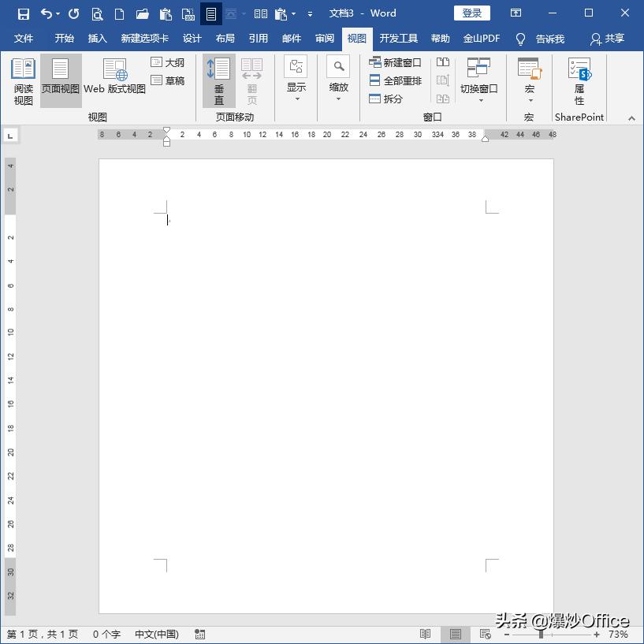The height and width of the screenshot is (644, 644).
Task: Collapse the ribbon with the chevron arrow
Action: pyautogui.click(x=631, y=118)
